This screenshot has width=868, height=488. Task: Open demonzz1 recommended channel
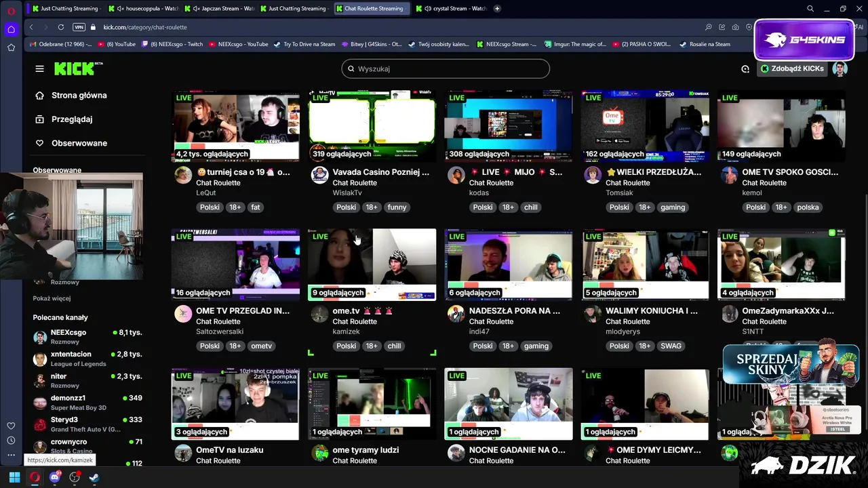[x=87, y=403]
